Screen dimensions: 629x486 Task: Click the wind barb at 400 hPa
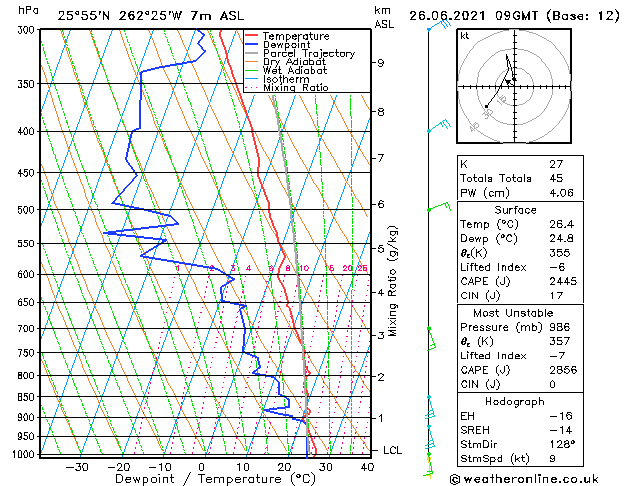coord(439,126)
